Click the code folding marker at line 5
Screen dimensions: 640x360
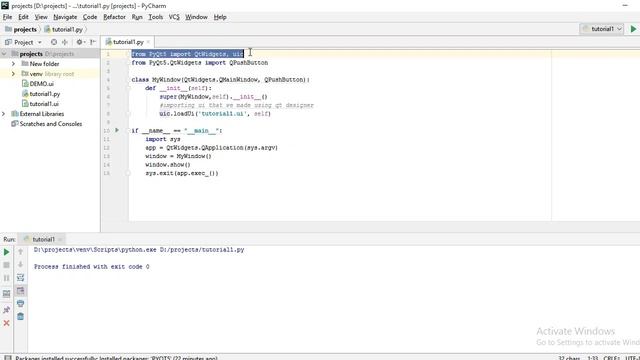coord(128,88)
